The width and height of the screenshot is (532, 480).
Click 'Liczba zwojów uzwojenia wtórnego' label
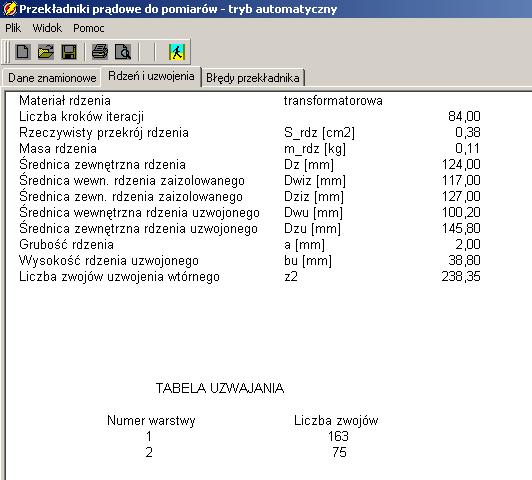[x=119, y=276]
